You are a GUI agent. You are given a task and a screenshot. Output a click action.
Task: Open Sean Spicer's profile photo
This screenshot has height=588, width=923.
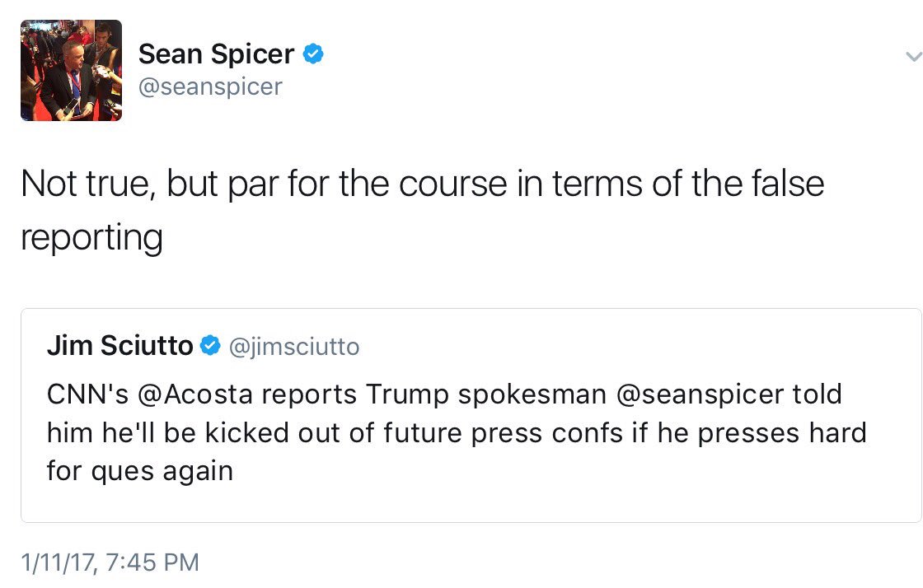71,70
